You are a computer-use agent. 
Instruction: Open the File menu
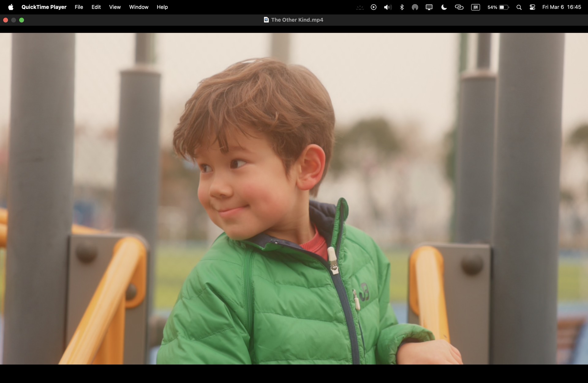79,7
